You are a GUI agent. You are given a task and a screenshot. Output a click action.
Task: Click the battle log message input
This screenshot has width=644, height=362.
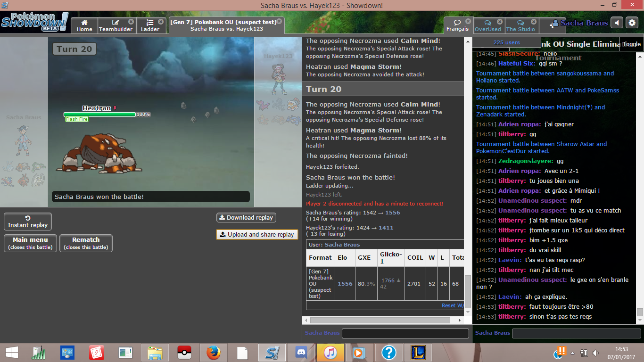[405, 333]
